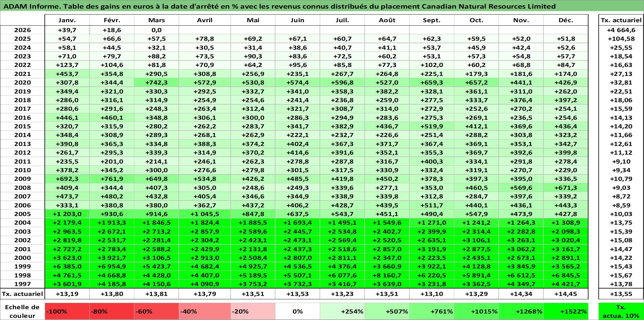Select the Avril column header
The height and width of the screenshot is (320, 644).
point(205,20)
